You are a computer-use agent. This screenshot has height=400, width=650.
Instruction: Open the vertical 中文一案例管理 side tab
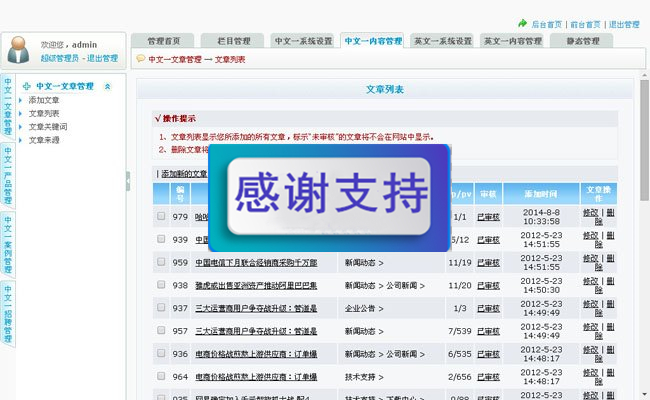click(x=8, y=245)
